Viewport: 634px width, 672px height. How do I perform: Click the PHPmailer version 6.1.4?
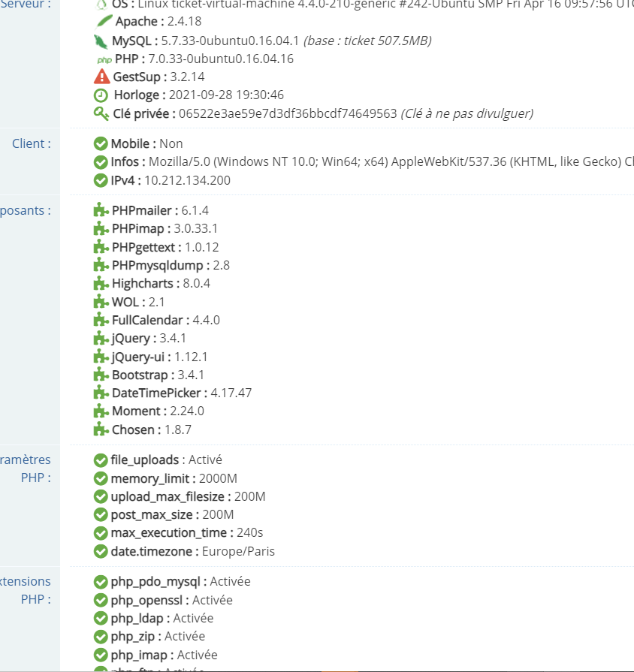click(x=195, y=210)
